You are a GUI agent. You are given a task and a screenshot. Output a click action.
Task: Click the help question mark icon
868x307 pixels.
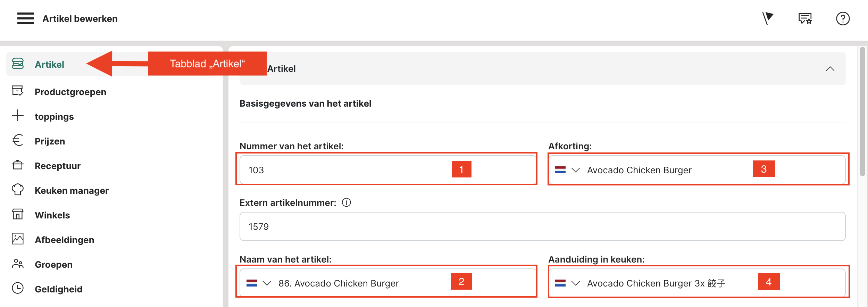[x=843, y=18]
